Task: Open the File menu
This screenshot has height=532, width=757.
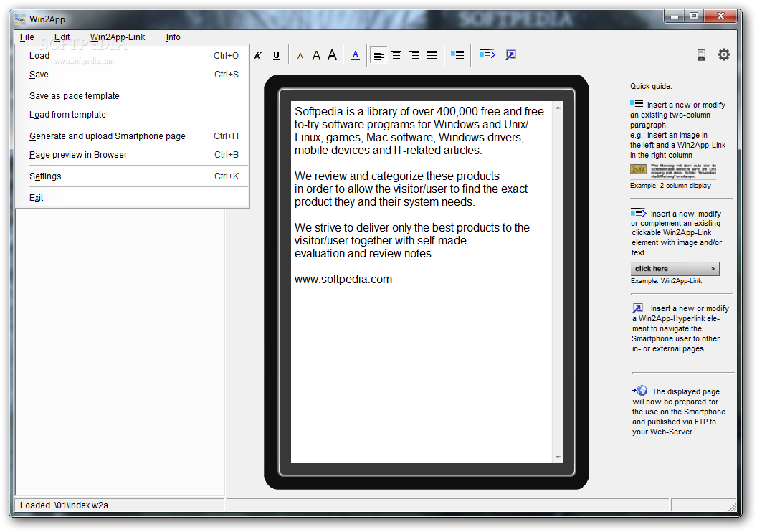Action: pos(27,37)
